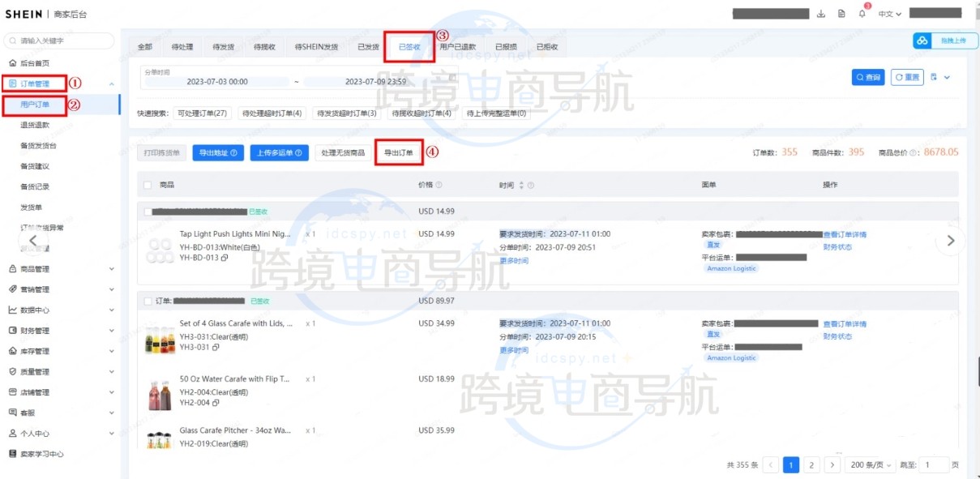Click the blue 查询 search button
The image size is (980, 479).
(x=867, y=77)
